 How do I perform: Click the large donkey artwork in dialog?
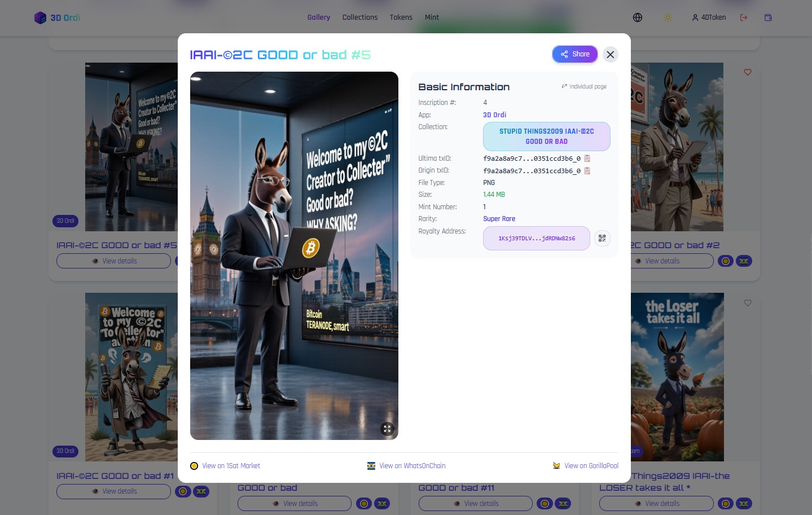[x=294, y=256]
